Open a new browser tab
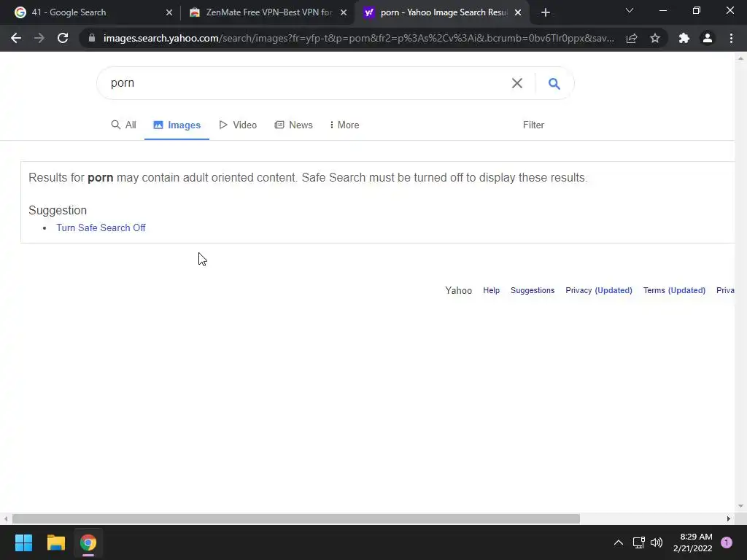This screenshot has height=560, width=747. pos(546,13)
